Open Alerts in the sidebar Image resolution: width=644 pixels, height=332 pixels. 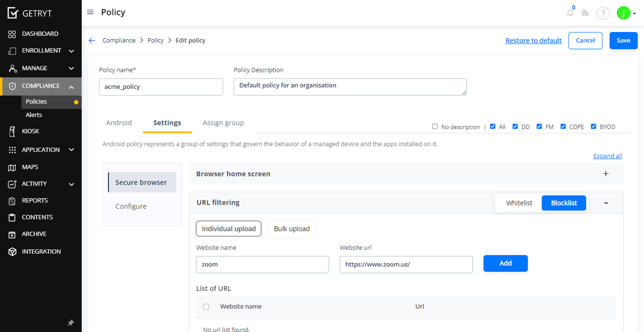34,115
